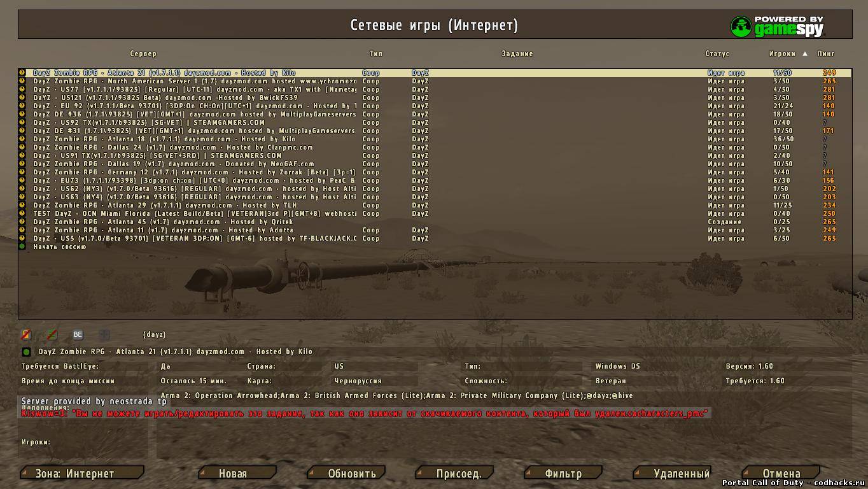The width and height of the screenshot is (868, 489).
Task: Select US91 TX STEAMGAMERS.COM server row
Action: coord(435,156)
